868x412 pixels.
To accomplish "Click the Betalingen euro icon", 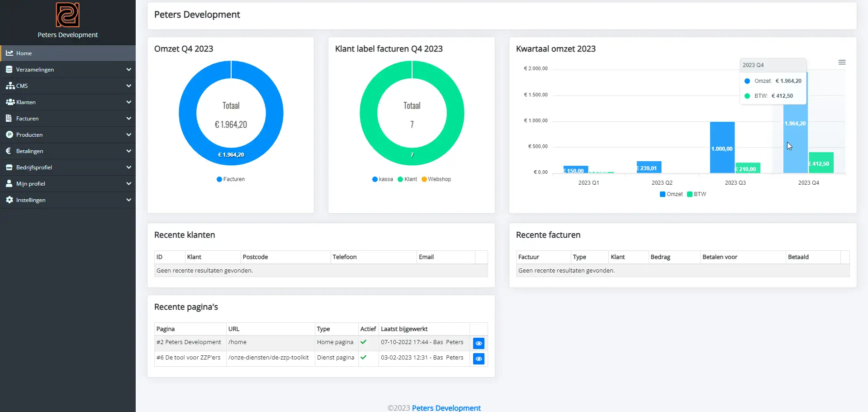I will coord(9,151).
